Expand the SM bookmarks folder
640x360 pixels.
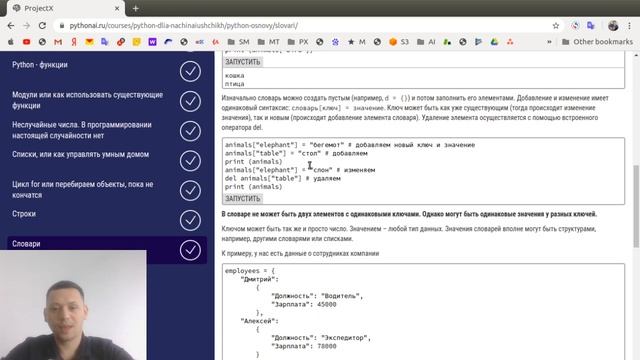pos(238,42)
